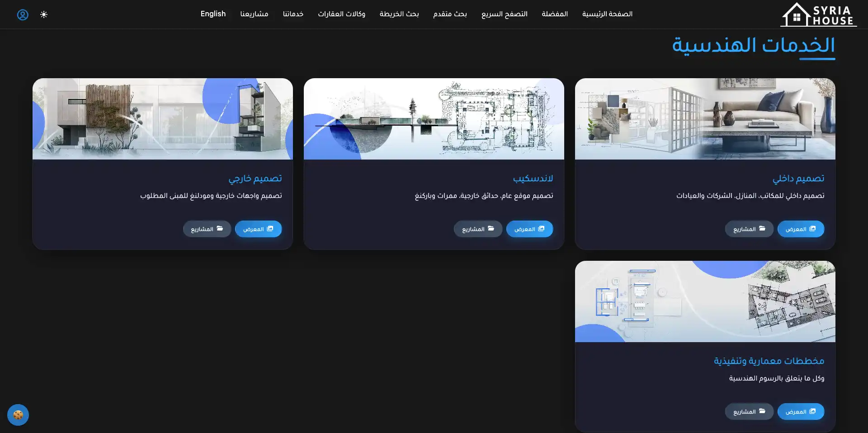The image size is (868, 433).
Task: Open the cookie settings button
Action: tap(18, 414)
